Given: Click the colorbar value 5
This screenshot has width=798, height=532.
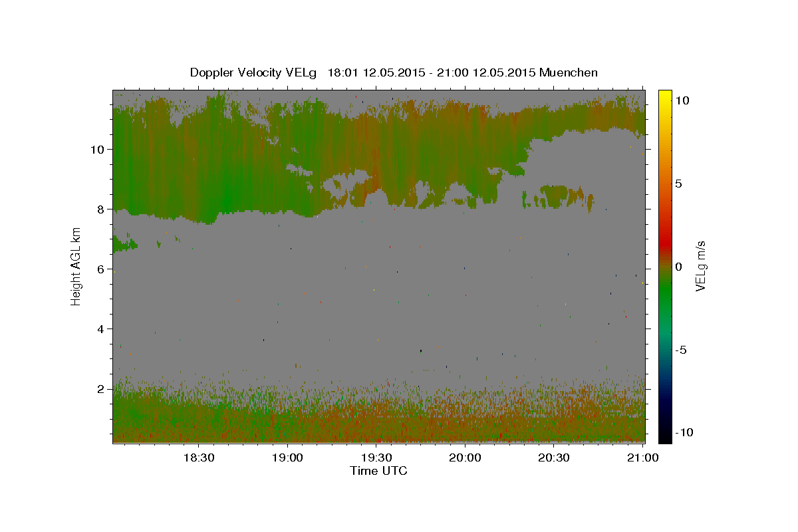Looking at the screenshot, I should (x=678, y=184).
